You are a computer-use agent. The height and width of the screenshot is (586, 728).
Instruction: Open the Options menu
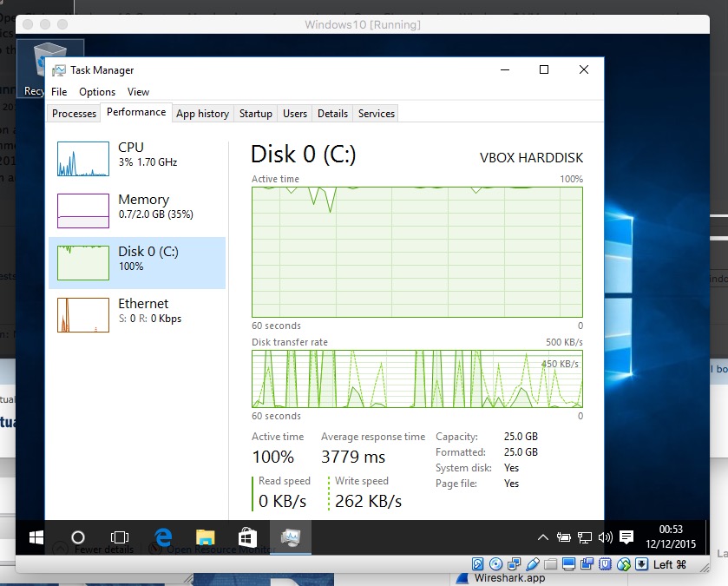point(97,92)
